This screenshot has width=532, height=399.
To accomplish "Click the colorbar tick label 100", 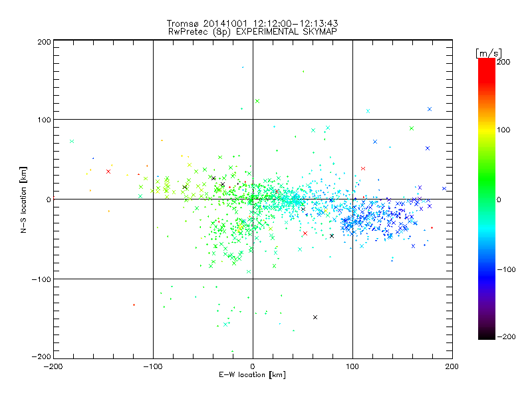I will (503, 130).
